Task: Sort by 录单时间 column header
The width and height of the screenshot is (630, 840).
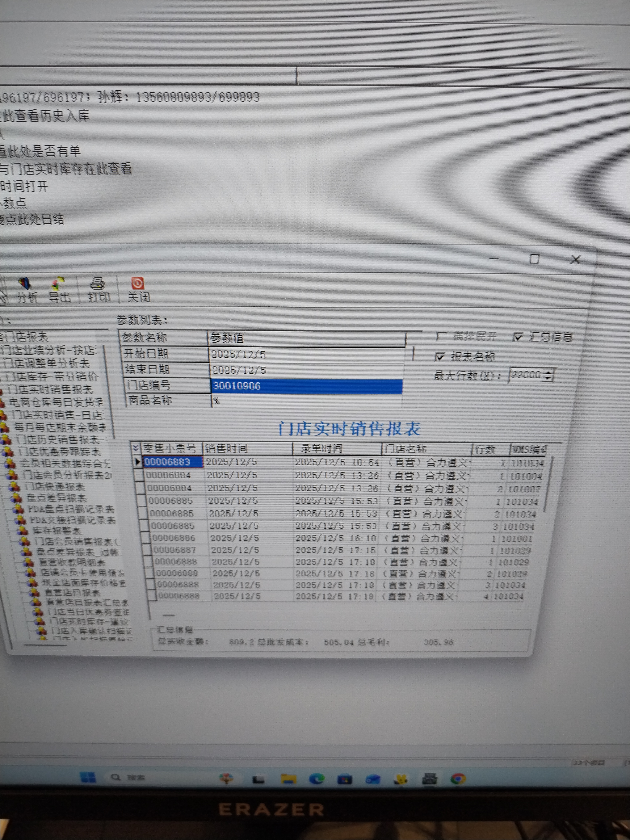Action: tap(321, 449)
